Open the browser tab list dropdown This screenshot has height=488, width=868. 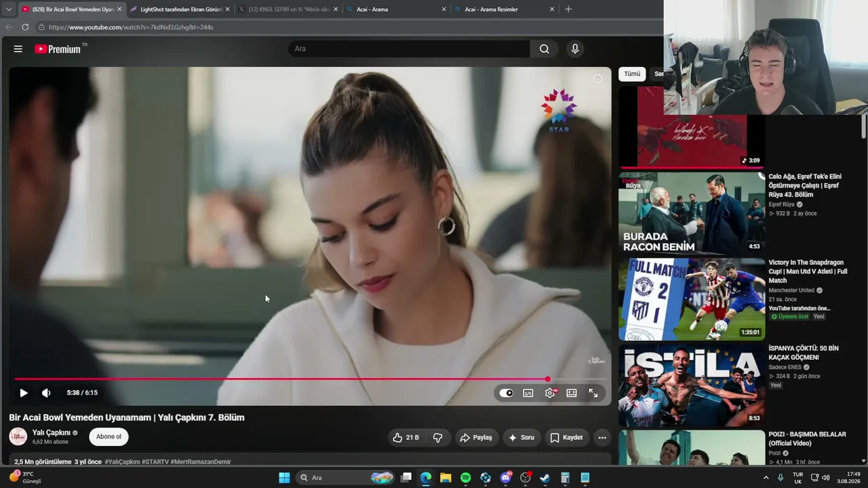click(9, 9)
